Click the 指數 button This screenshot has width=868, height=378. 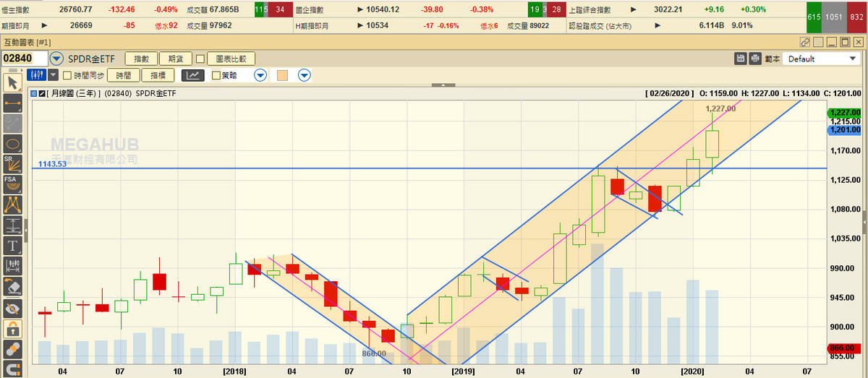[141, 59]
